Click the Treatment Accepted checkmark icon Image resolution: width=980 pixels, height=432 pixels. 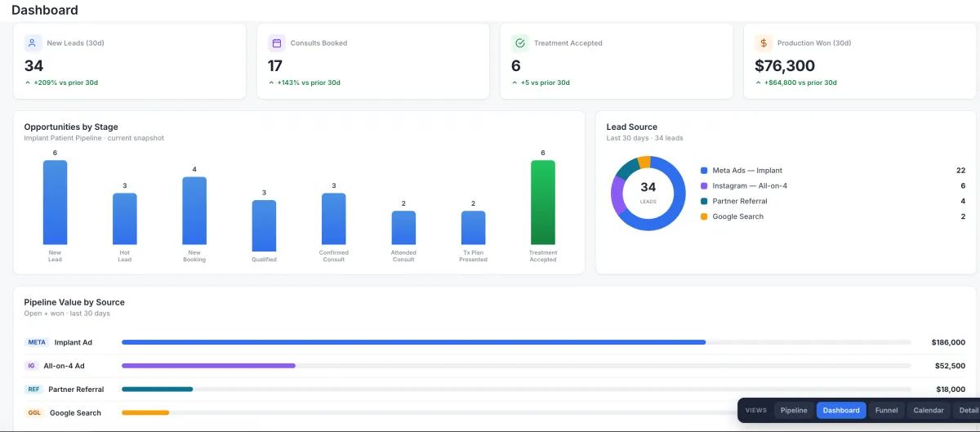pos(519,42)
